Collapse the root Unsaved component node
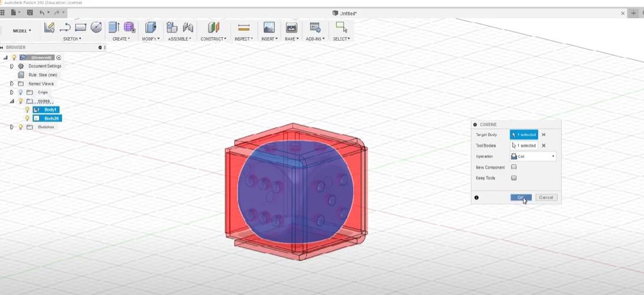Screen dimensions: 644x295 (x=5, y=57)
